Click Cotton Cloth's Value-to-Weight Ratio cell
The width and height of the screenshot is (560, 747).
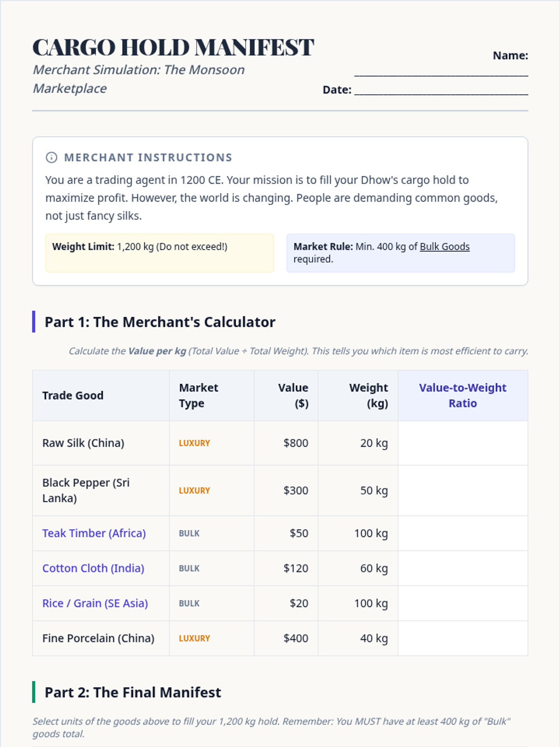click(x=462, y=568)
